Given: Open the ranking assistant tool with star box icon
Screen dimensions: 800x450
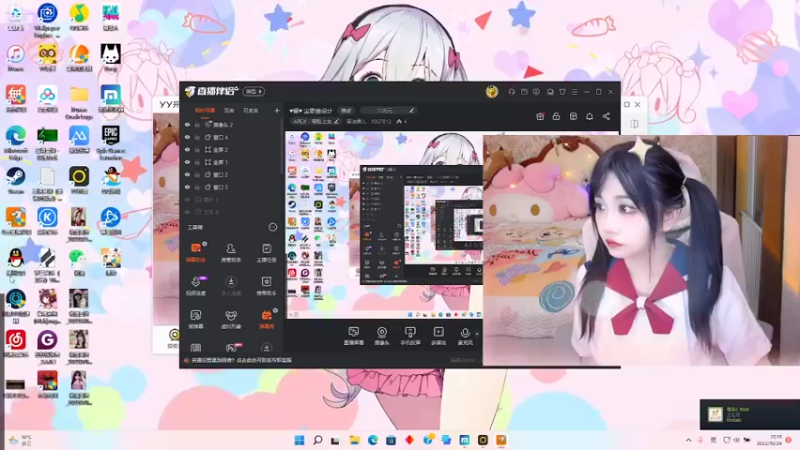Looking at the screenshot, I should pos(266,286).
